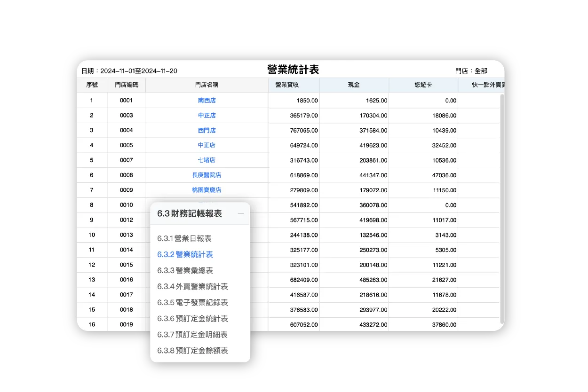The image size is (588, 392).
Task: Click the 營業實收 value 607052.00
Action: 304,325
